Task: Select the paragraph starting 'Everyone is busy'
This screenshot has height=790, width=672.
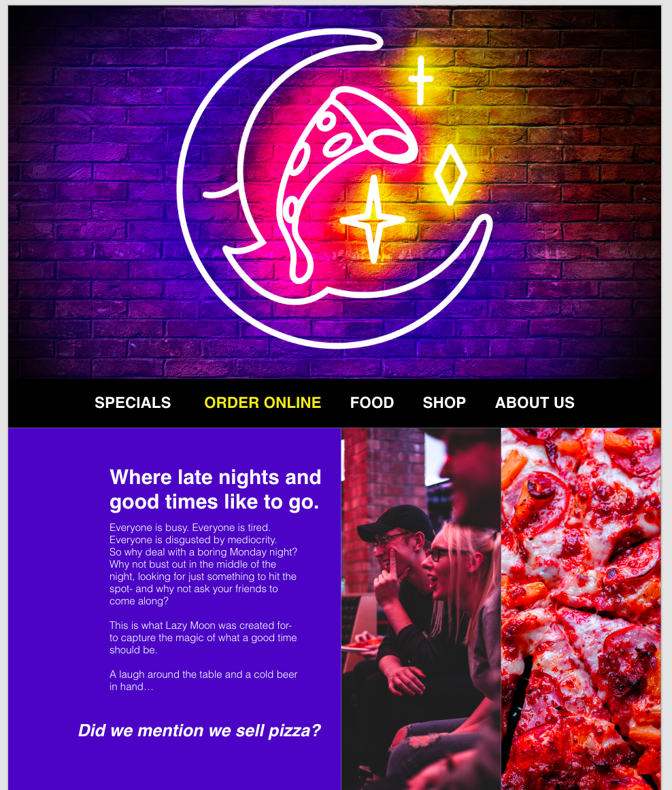Action: tap(203, 564)
